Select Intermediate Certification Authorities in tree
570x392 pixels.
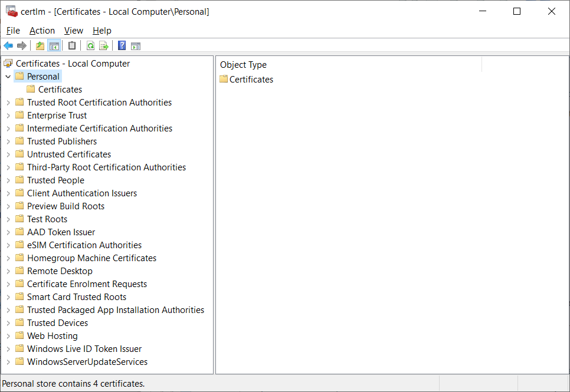click(x=99, y=129)
